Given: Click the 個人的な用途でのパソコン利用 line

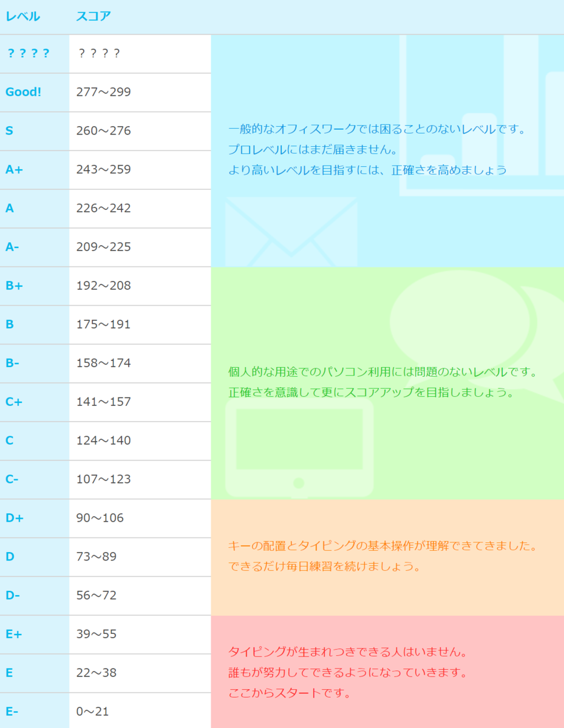Looking at the screenshot, I should (383, 372).
